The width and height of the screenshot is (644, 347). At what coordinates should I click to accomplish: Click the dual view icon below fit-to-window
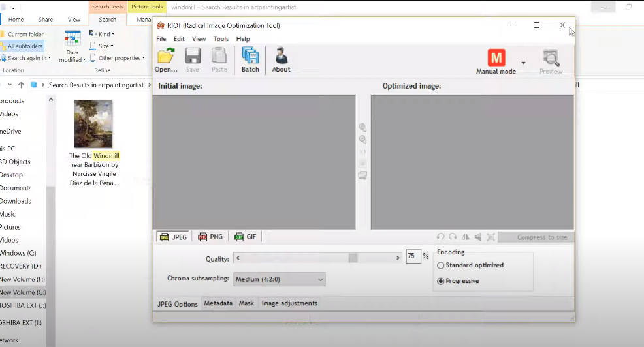pos(362,175)
